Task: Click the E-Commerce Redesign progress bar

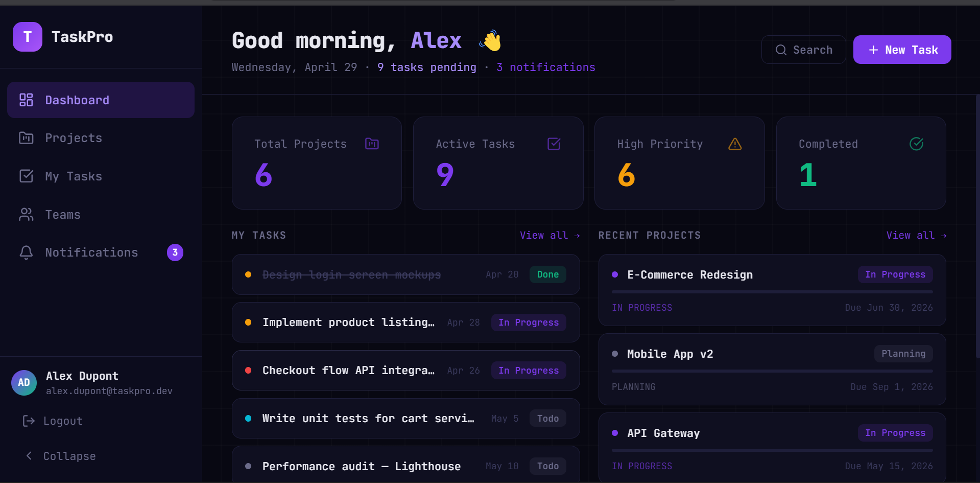Action: tap(772, 292)
